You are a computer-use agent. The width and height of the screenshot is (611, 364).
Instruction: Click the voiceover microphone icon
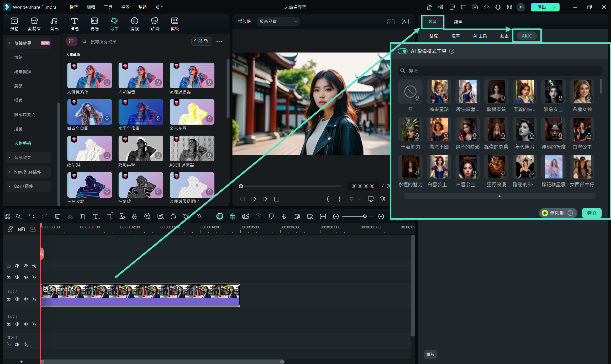click(284, 216)
